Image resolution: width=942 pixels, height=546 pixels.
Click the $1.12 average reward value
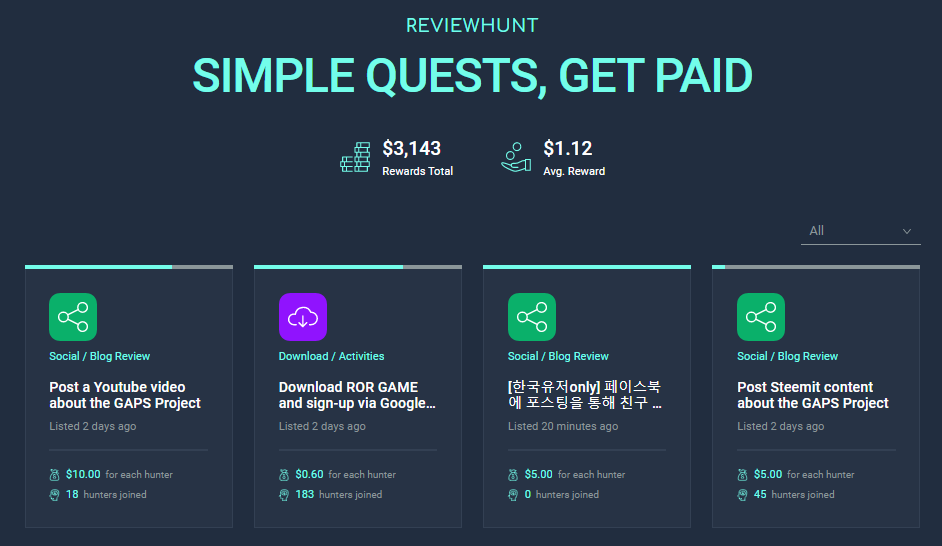568,148
